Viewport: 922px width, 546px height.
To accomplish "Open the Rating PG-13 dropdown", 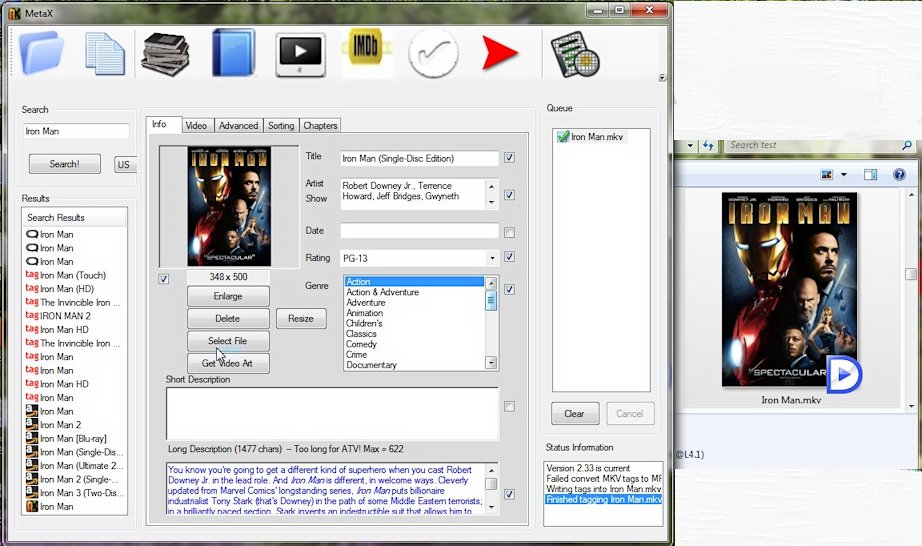I will coord(492,258).
